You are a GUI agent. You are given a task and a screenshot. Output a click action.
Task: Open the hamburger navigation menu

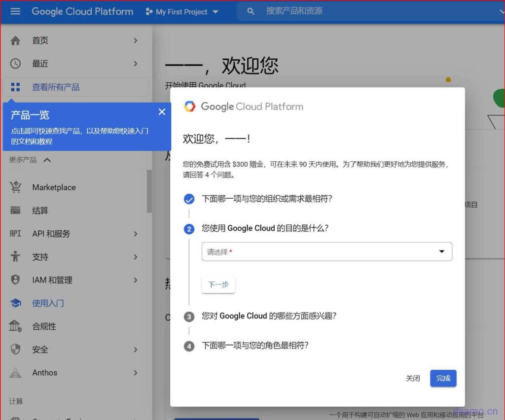pos(15,11)
